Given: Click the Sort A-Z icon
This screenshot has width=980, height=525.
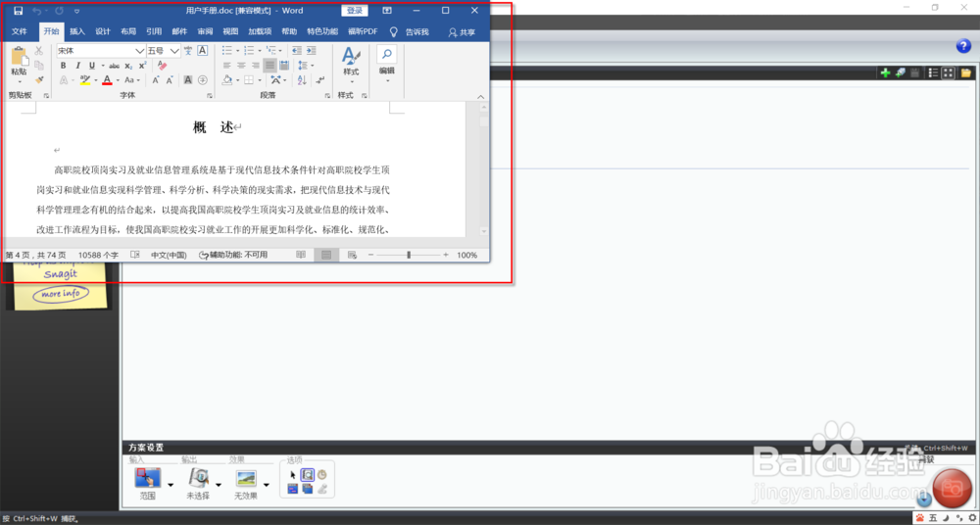Looking at the screenshot, I should click(302, 80).
